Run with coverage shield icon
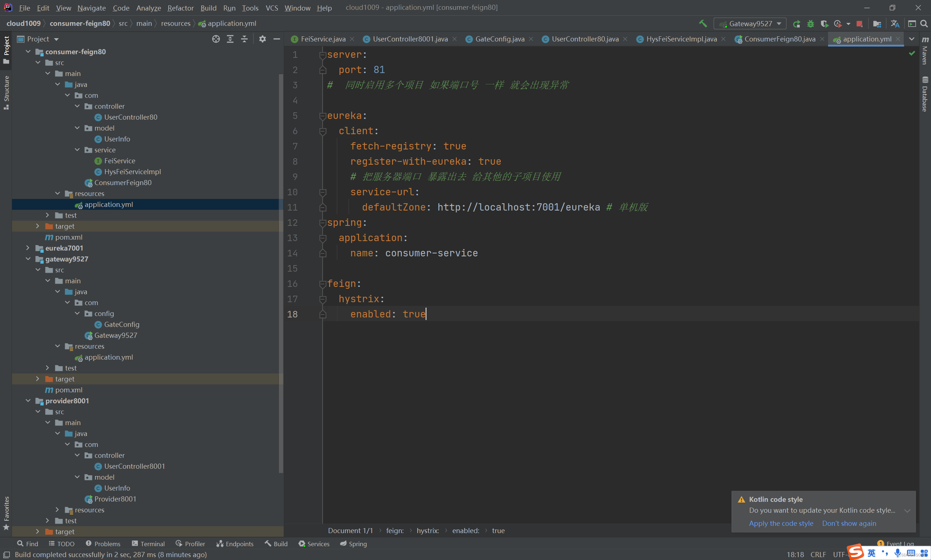Image resolution: width=931 pixels, height=560 pixels. 824,24
